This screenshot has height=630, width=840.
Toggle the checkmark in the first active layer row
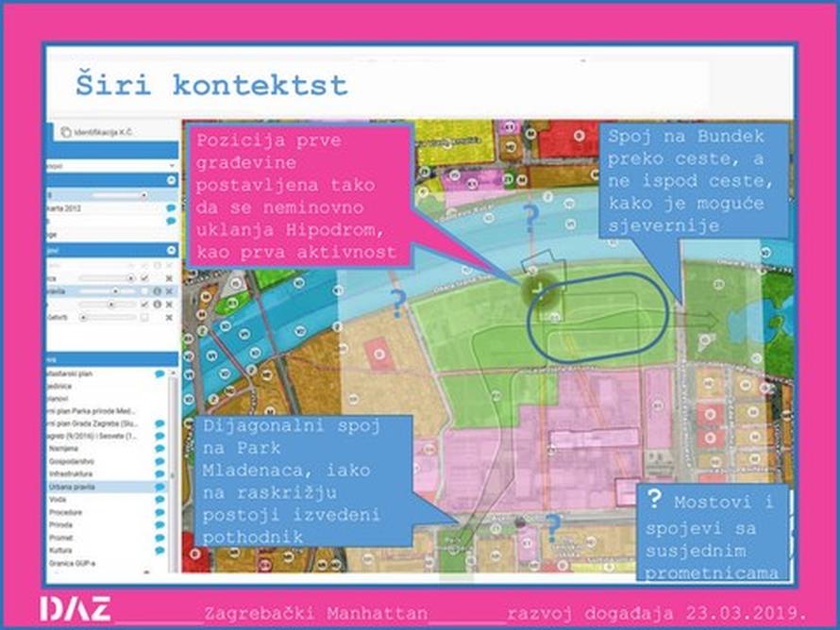(144, 278)
